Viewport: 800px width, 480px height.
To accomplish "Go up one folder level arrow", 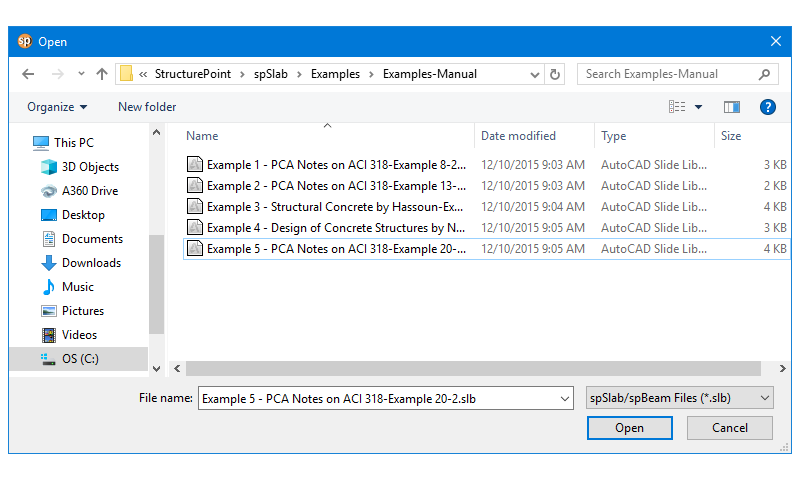I will [102, 74].
